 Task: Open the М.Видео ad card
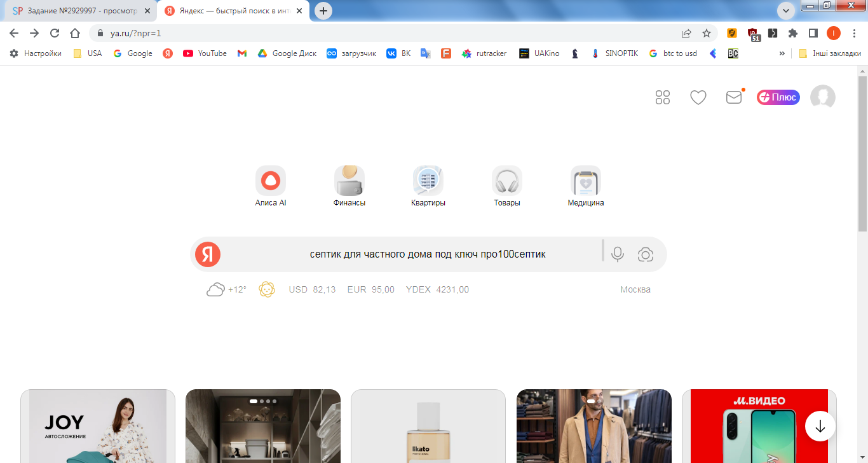coord(759,426)
